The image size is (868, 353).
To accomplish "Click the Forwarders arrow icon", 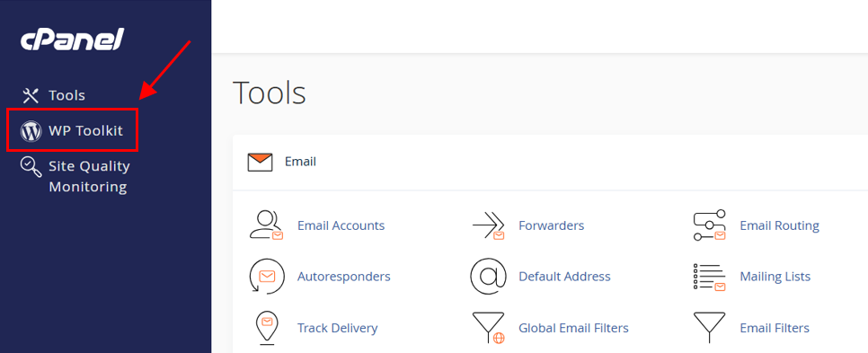I will pos(488,225).
